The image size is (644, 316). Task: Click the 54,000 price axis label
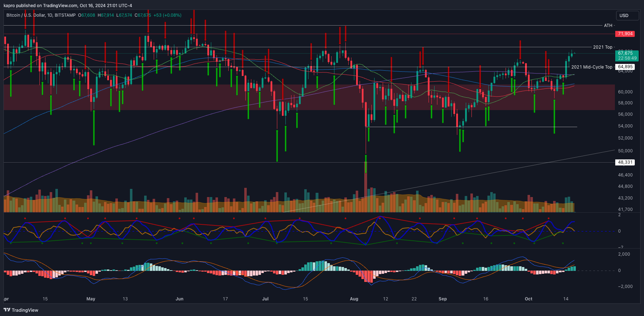(625, 126)
